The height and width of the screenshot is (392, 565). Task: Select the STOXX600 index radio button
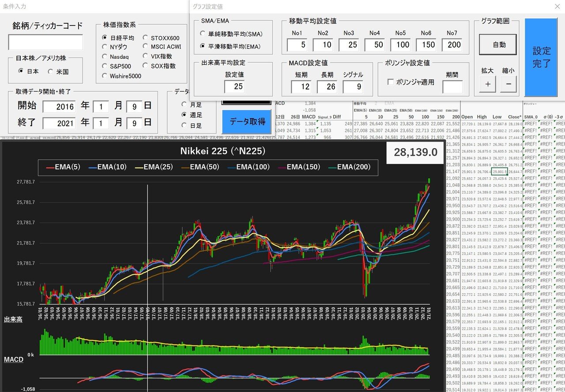(146, 38)
